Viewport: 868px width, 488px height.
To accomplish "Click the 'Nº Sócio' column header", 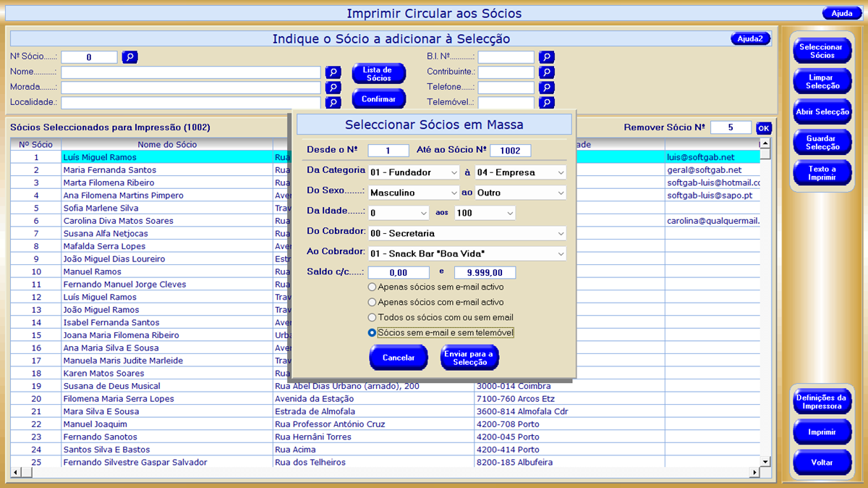I will tap(35, 145).
